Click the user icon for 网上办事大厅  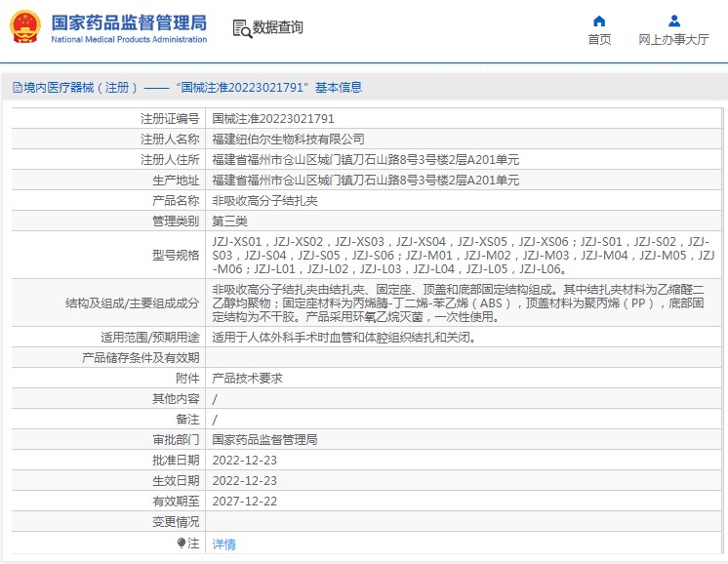pos(674,20)
